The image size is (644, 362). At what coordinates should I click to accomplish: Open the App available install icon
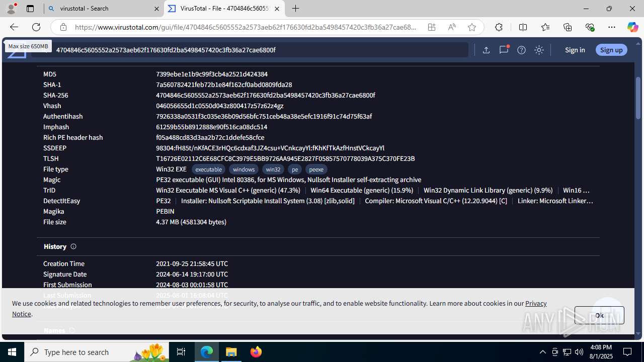click(432, 27)
